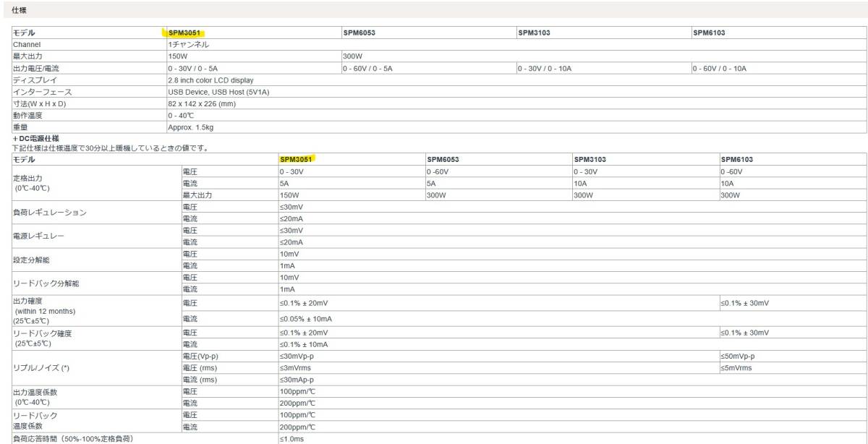Viewport: 868px width, 444px height.
Task: Click 10mV in 設定分解能 row
Action: [289, 254]
